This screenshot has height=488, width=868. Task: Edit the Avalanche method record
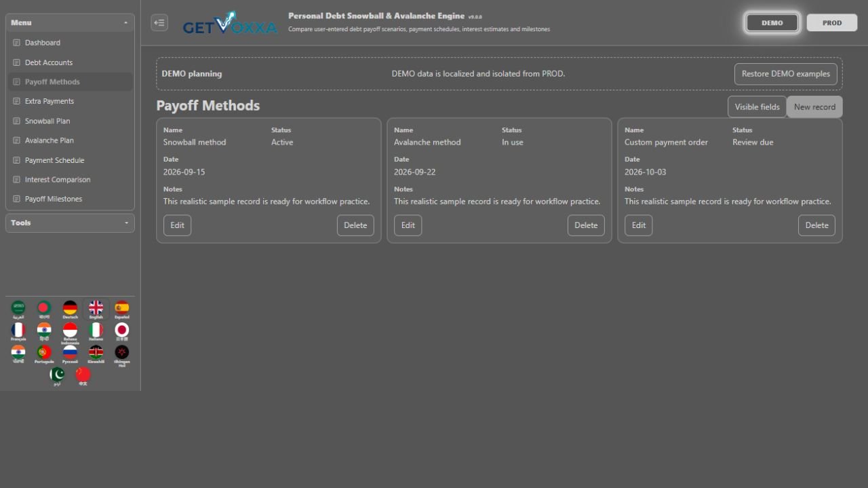[x=408, y=225]
